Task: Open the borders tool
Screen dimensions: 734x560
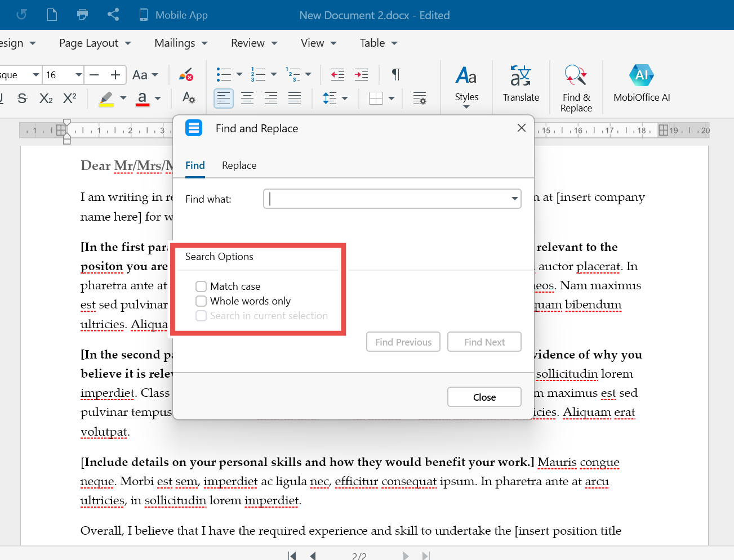Action: click(x=376, y=98)
